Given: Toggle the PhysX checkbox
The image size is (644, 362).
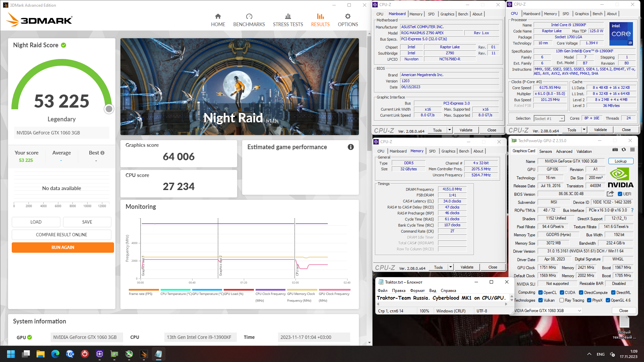Looking at the screenshot, I should coord(589,300).
